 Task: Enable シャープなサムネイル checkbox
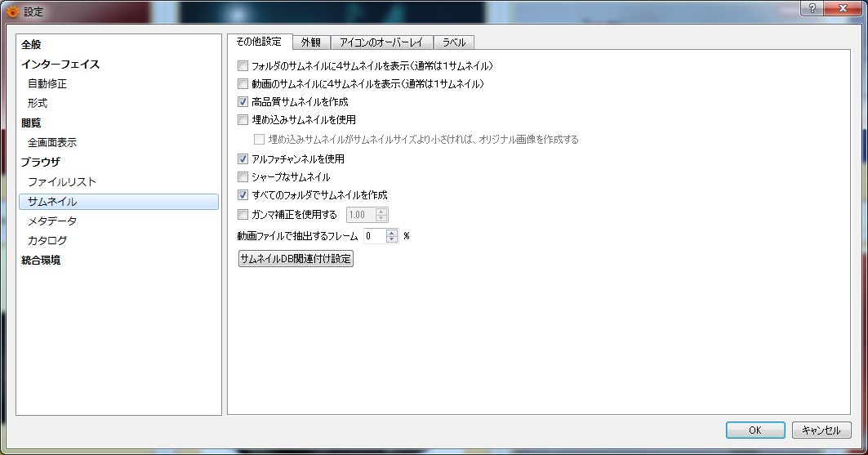(243, 177)
